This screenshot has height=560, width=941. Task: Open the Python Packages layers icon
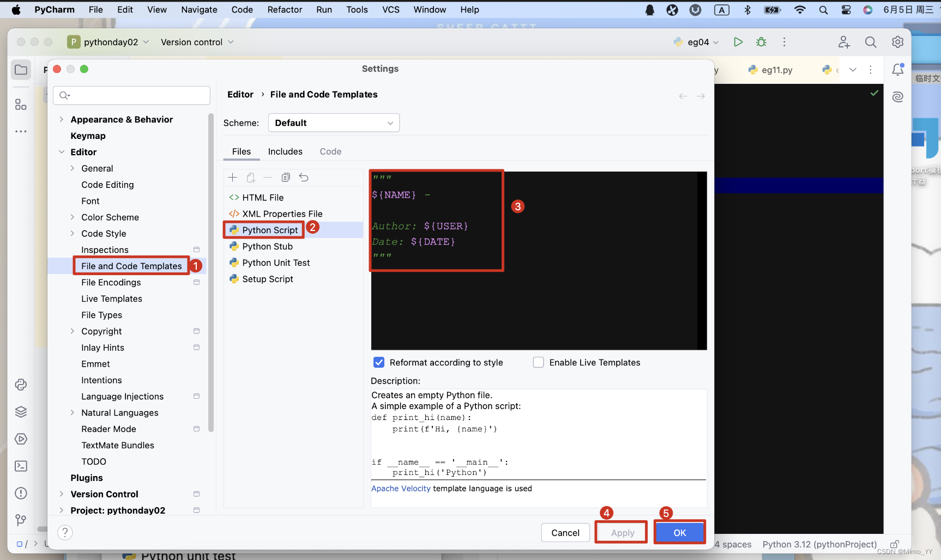[x=21, y=412]
